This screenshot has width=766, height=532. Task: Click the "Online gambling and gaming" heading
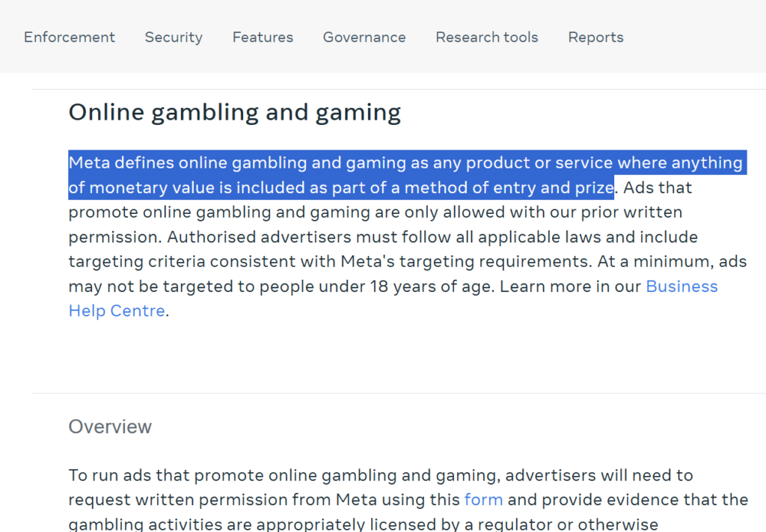[x=235, y=112]
